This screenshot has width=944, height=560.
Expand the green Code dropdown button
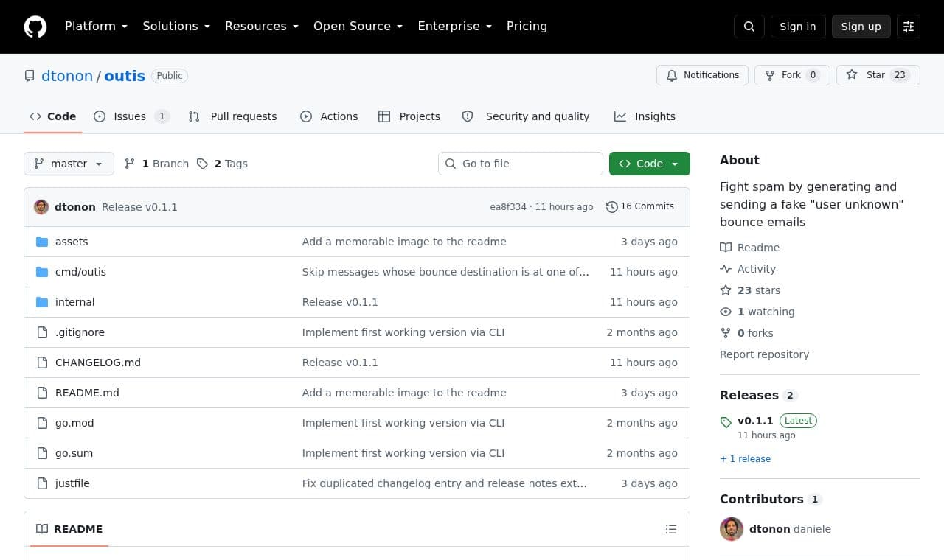[x=650, y=164]
